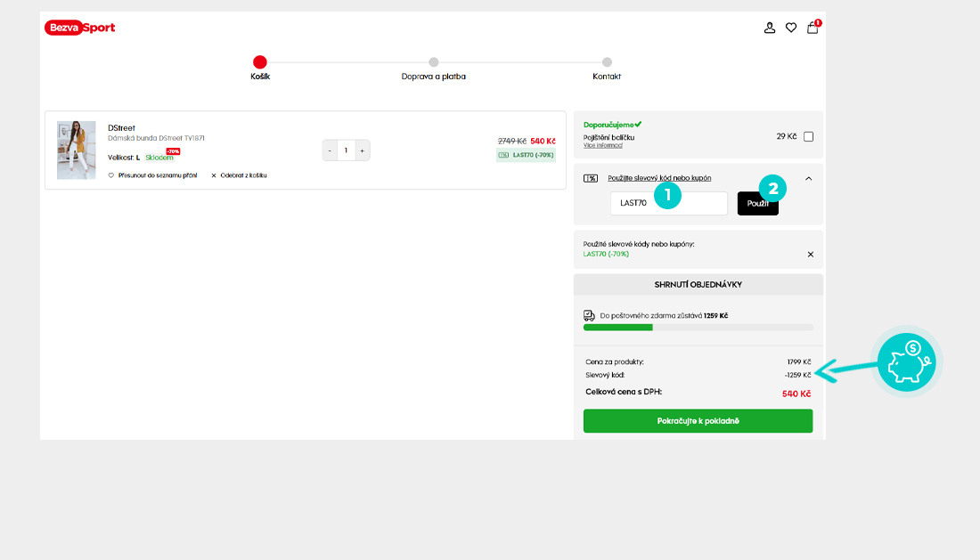Click the percent coupon icon
980x560 pixels.
click(591, 178)
